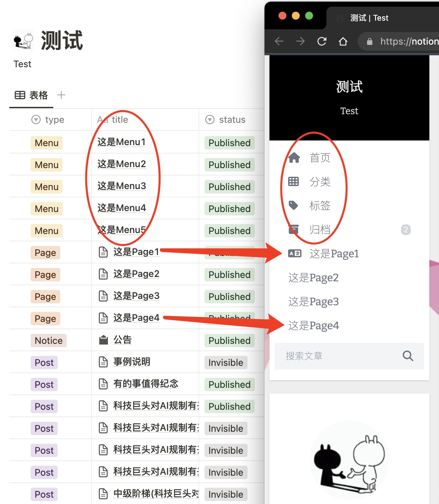Click the briefcase icon beside 公告
Viewport: 439px width, 504px height.
click(103, 340)
